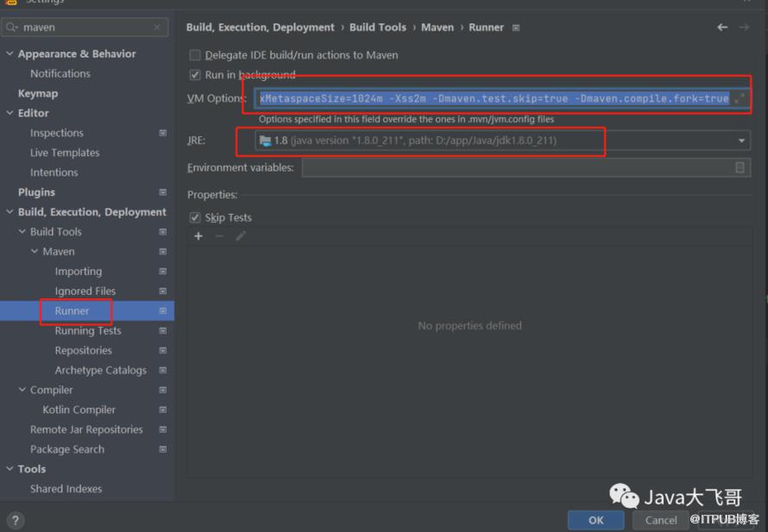The width and height of the screenshot is (768, 532).
Task: Select Repositories under Maven
Action: pyautogui.click(x=83, y=350)
